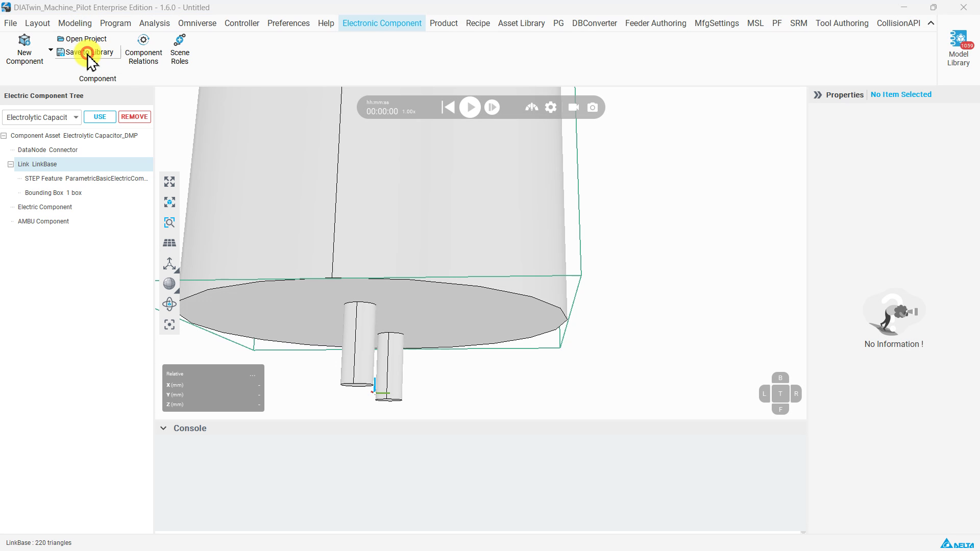Collapse the Component Asset tree node
Viewport: 980px width, 551px height.
coord(4,136)
